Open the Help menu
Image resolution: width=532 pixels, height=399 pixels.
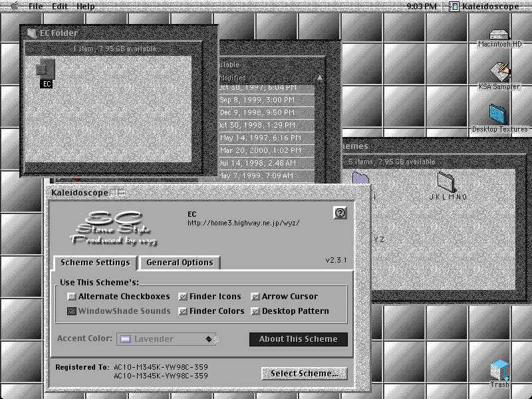point(86,7)
